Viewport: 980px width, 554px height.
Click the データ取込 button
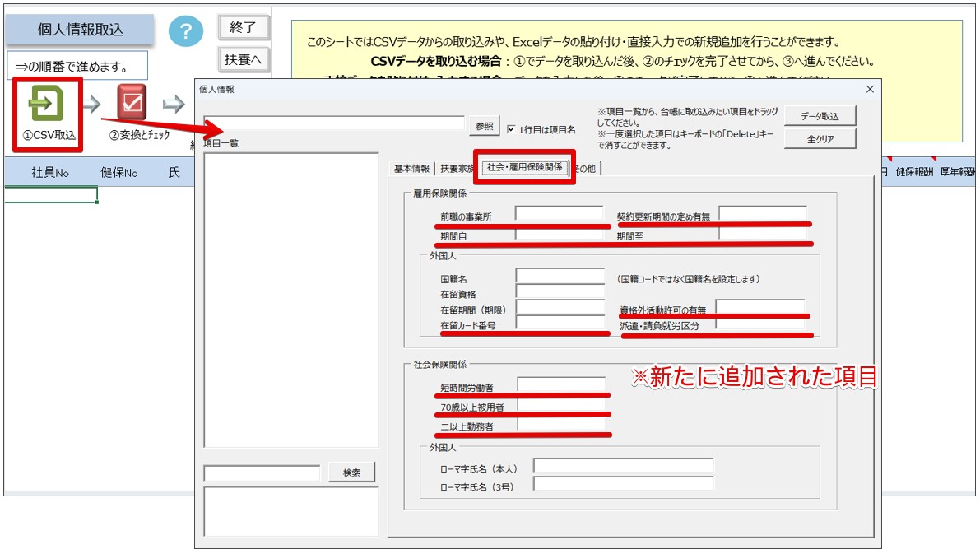point(820,116)
